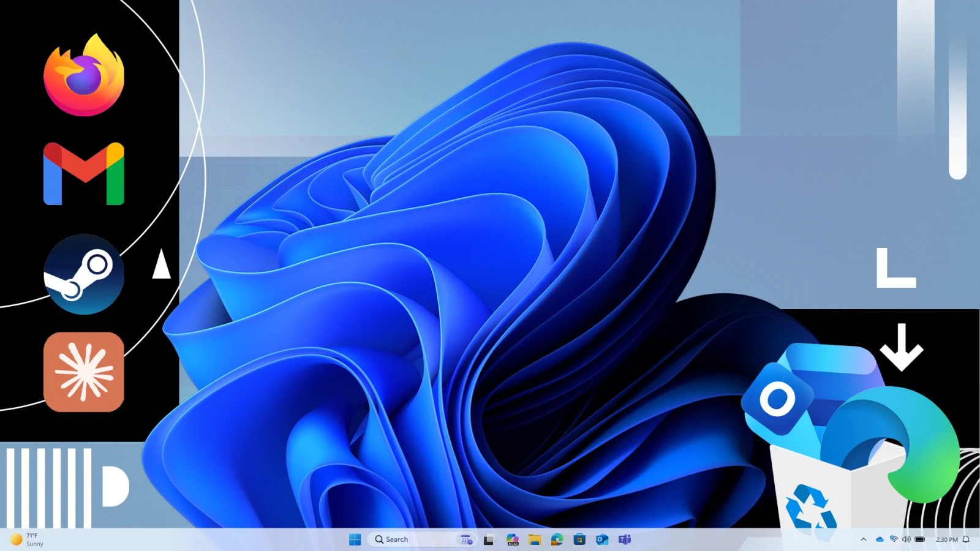Open Microsoft Store from the taskbar
The height and width of the screenshot is (551, 980).
579,539
